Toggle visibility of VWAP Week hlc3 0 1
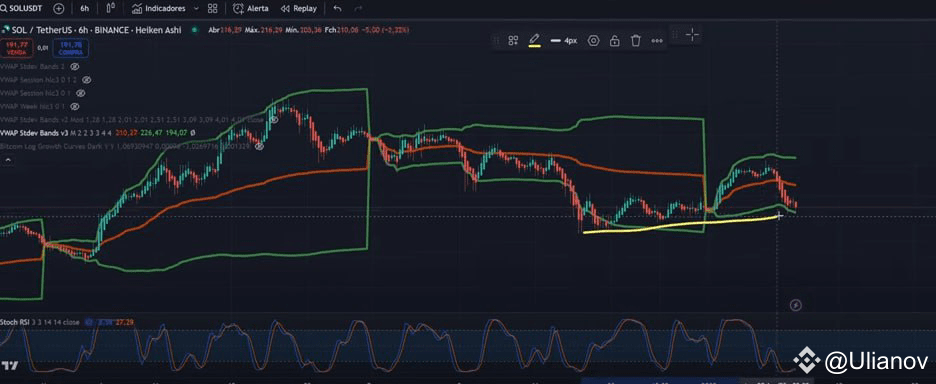 (x=75, y=106)
